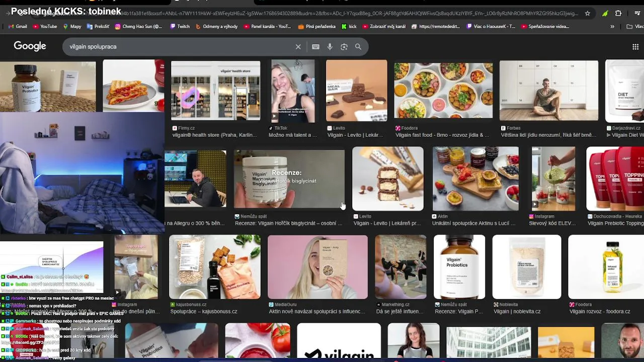
Task: Start a voice search with the microphone
Action: click(x=330, y=47)
